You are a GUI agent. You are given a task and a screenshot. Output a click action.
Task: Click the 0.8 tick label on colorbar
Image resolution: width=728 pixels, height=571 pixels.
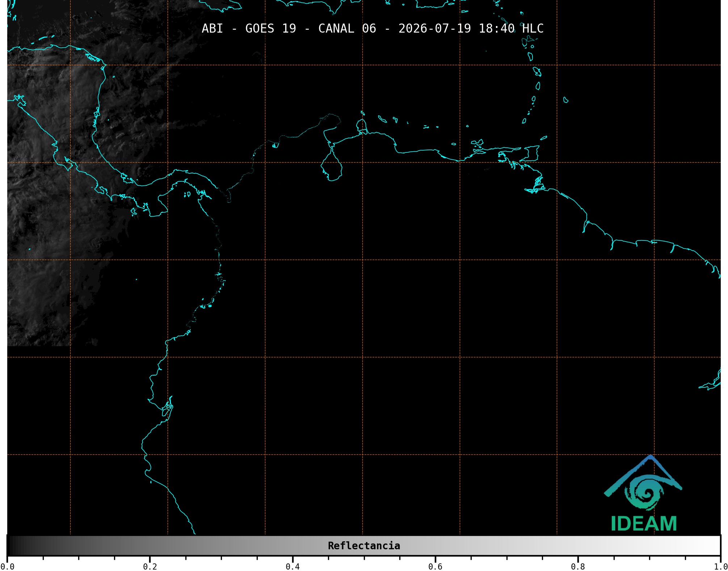pyautogui.click(x=578, y=566)
